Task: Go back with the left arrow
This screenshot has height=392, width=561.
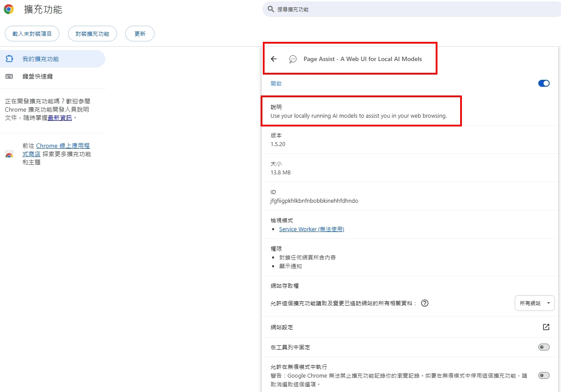Action: click(274, 59)
